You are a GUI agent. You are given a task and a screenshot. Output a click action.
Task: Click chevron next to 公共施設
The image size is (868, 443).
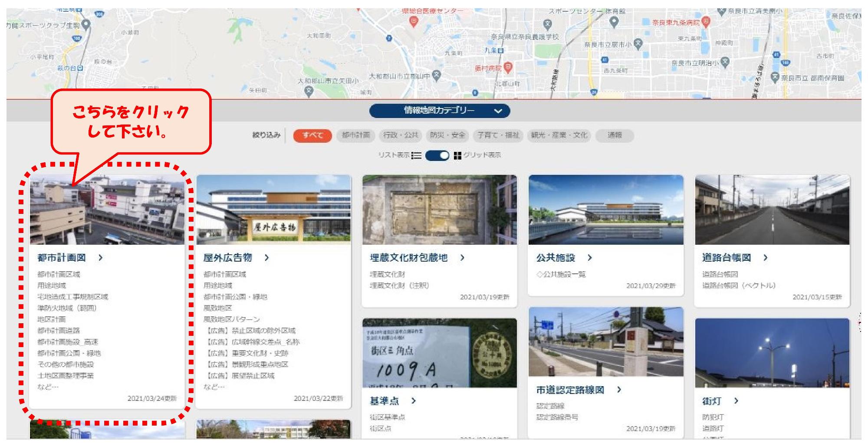tap(589, 258)
